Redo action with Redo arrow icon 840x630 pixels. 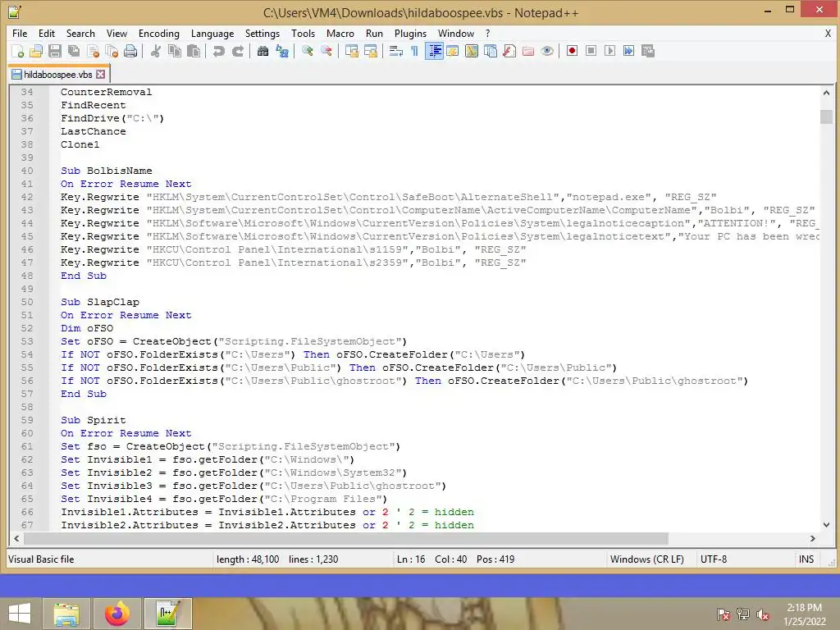pos(237,51)
